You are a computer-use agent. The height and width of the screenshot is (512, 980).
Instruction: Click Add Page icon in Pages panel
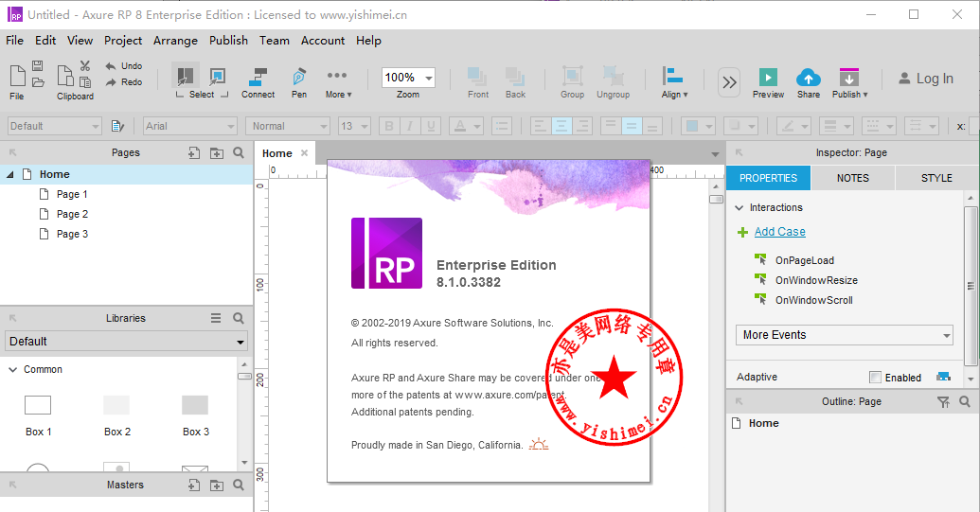(194, 153)
